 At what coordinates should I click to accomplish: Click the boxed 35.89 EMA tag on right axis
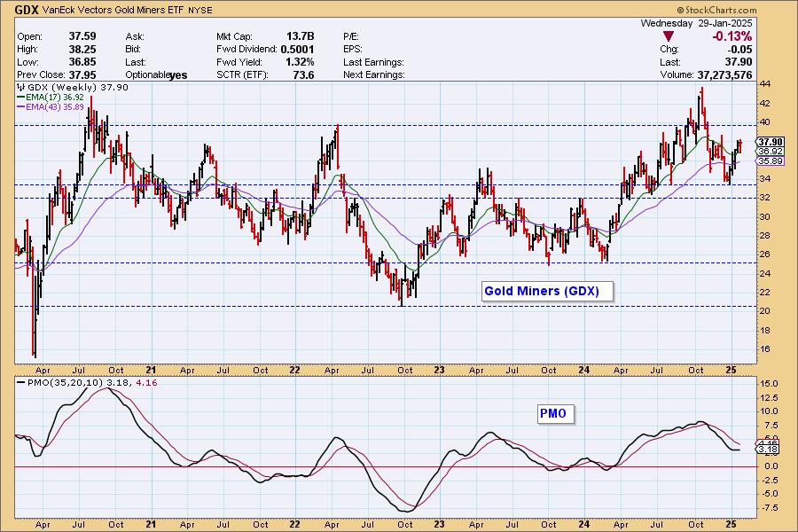click(770, 160)
